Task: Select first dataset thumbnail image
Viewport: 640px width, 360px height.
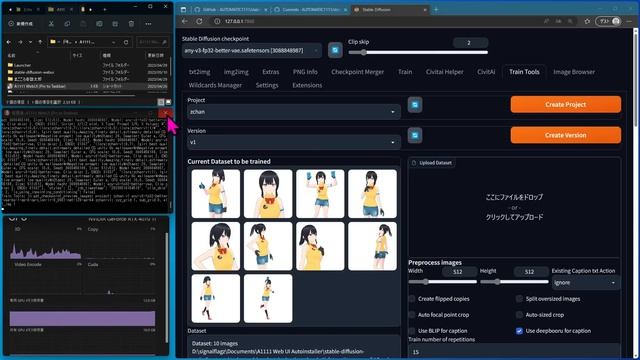Action: tap(216, 194)
